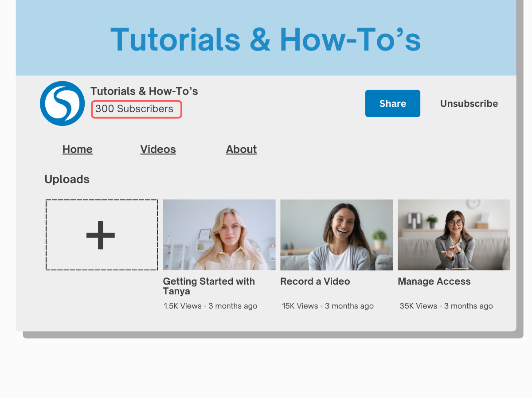The height and width of the screenshot is (399, 532).
Task: Click the Share button
Action: click(393, 103)
